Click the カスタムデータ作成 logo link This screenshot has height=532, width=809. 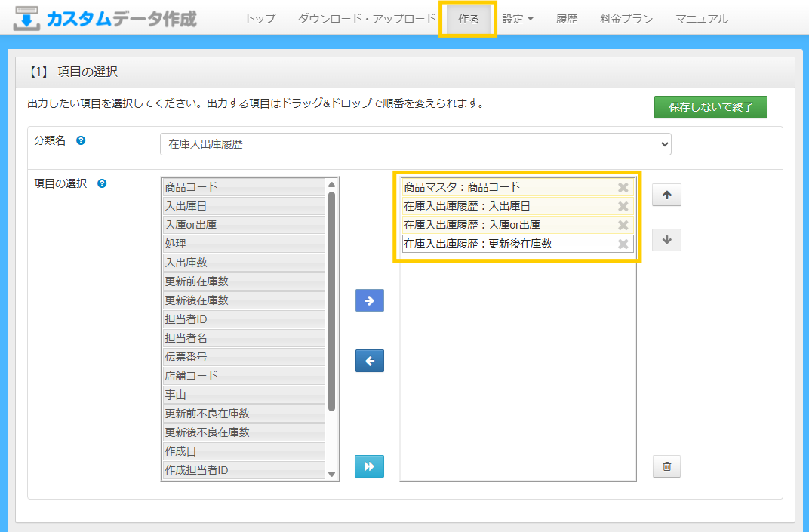(x=106, y=19)
